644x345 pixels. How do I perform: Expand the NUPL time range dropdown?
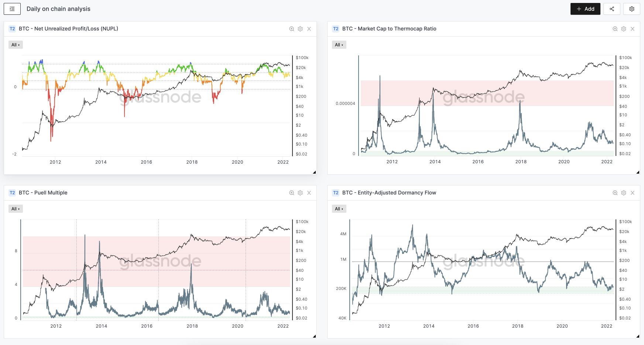[16, 45]
